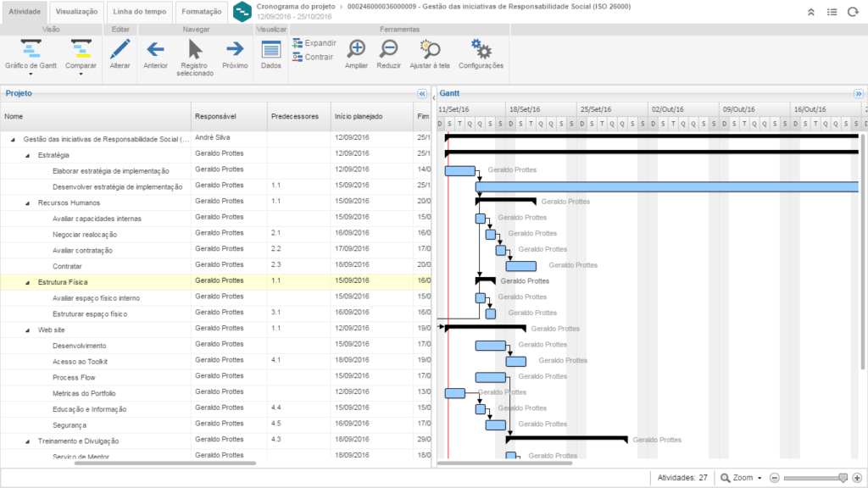Click the Ampliar zoom-in magnifier
This screenshot has height=488, width=868.
[x=357, y=49]
